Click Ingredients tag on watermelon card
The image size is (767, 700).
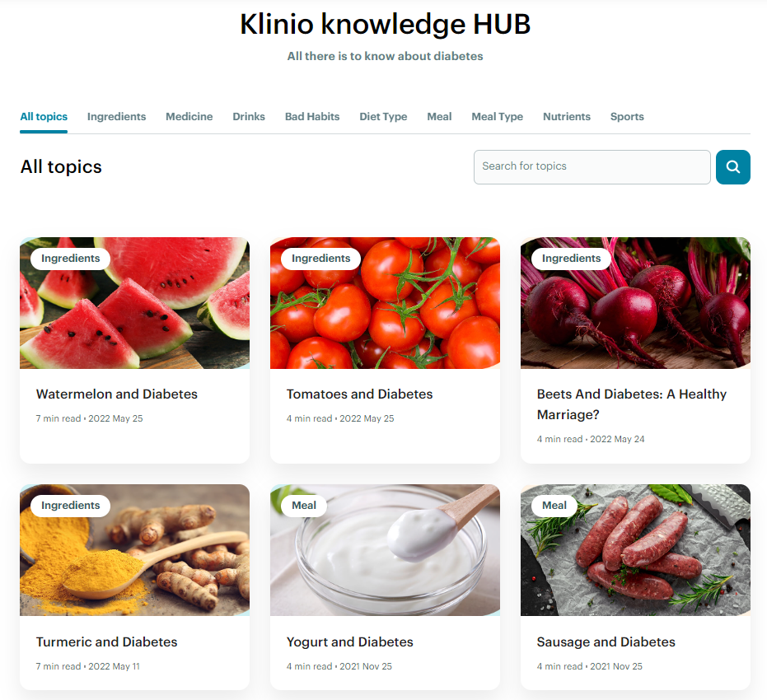click(71, 259)
